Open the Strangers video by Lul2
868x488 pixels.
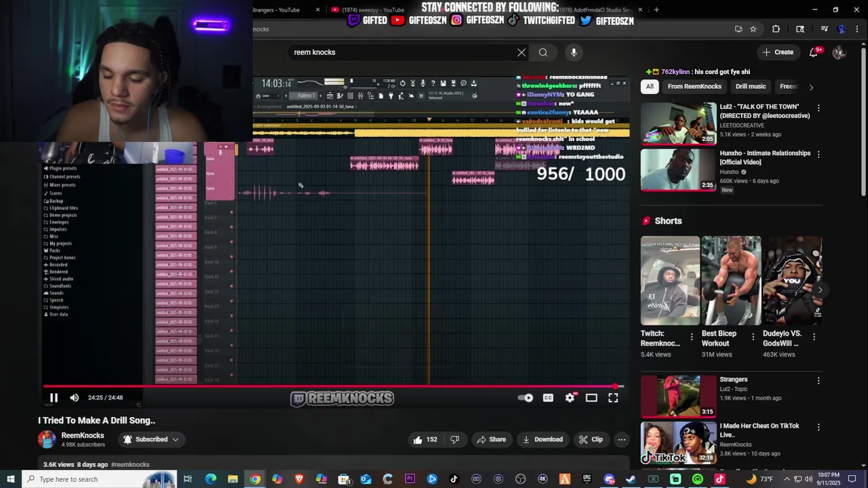678,396
